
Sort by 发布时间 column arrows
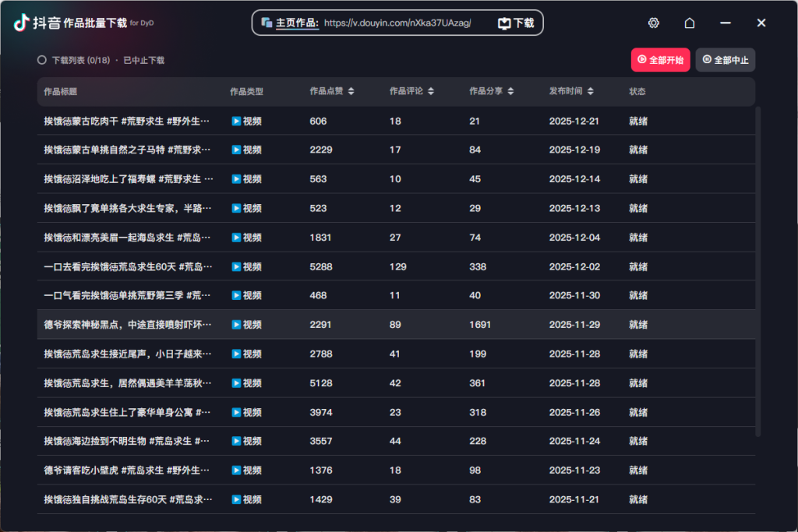[x=590, y=92]
